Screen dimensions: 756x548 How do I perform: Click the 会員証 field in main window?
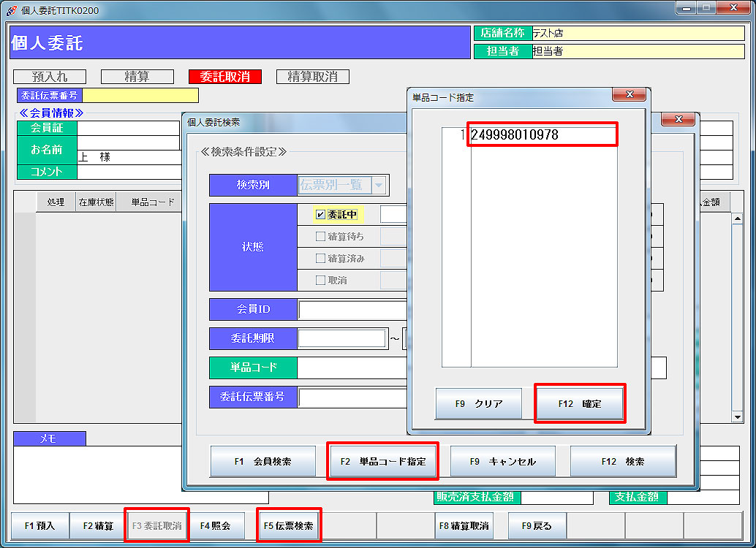click(129, 128)
